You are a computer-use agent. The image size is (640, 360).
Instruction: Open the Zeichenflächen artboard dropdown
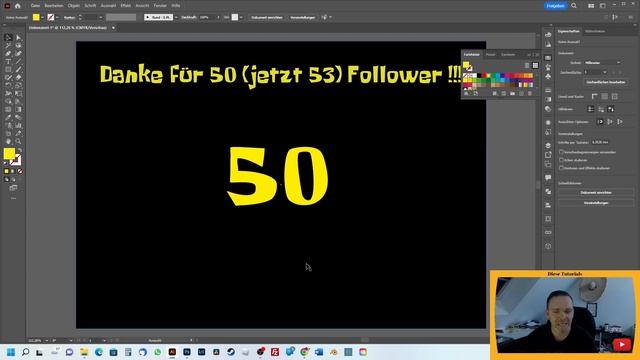[596, 72]
